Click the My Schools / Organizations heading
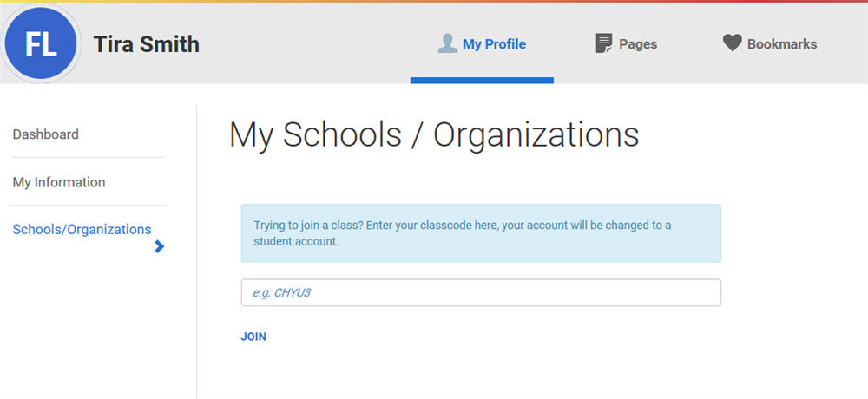The image size is (868, 399). [x=434, y=135]
